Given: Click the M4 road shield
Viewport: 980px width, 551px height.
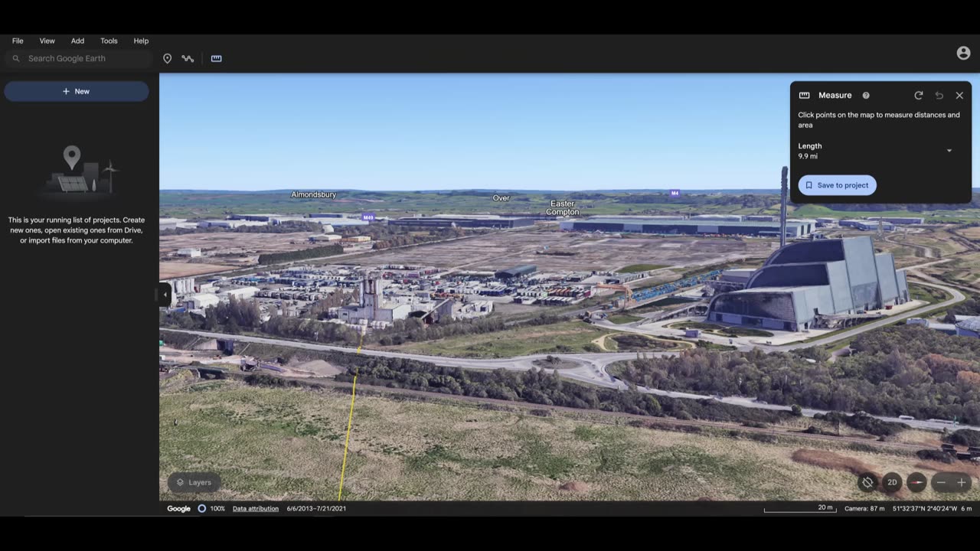Looking at the screenshot, I should click(675, 193).
